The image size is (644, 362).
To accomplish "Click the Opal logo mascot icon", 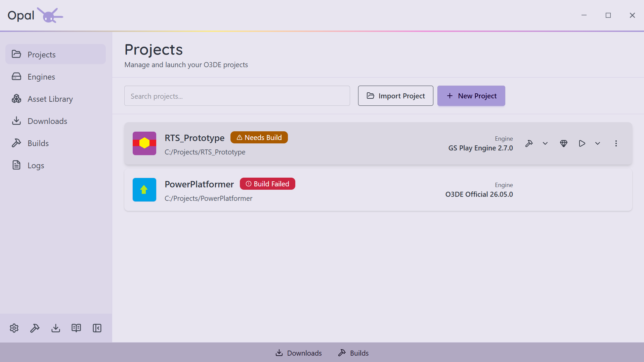I will click(50, 15).
